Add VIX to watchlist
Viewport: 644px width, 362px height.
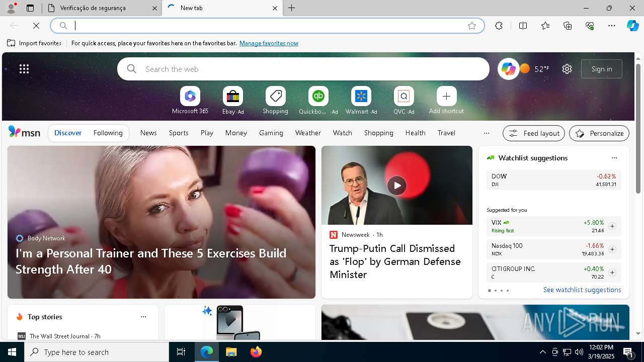coord(612,226)
